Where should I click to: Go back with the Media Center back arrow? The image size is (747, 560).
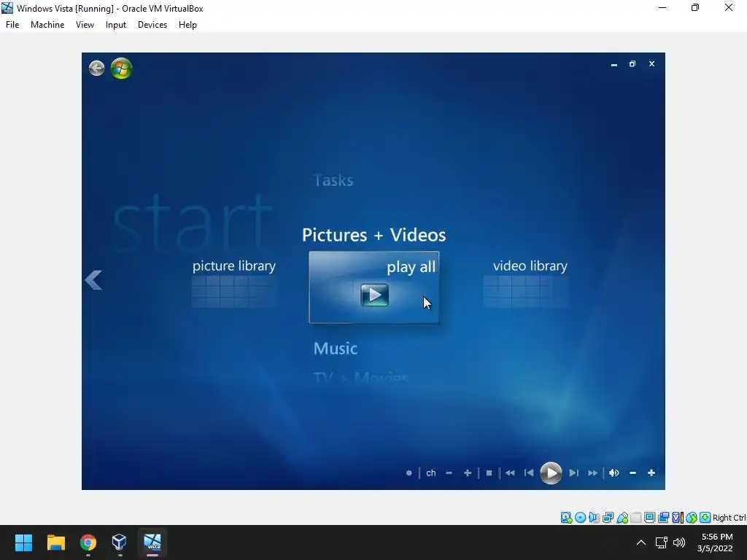tap(97, 68)
